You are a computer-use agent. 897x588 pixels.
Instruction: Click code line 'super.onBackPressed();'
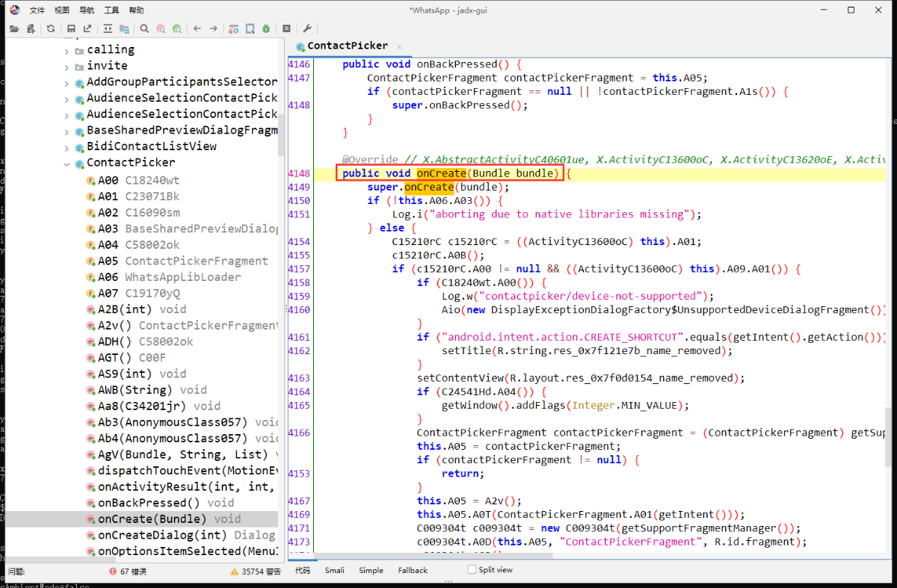click(x=460, y=105)
